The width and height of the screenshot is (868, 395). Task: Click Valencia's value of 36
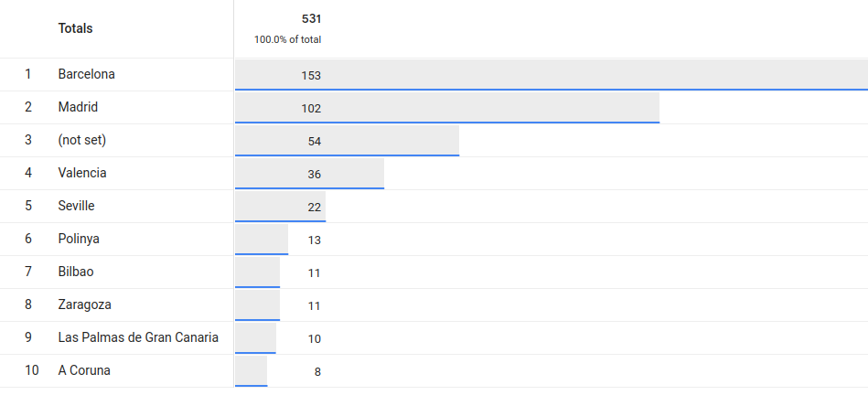click(x=315, y=175)
